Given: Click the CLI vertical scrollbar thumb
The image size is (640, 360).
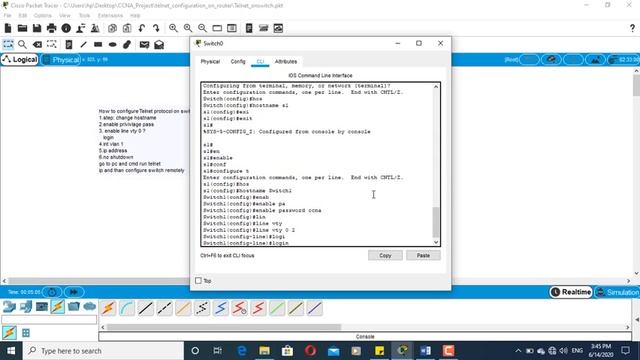Looking at the screenshot, I should [436, 222].
